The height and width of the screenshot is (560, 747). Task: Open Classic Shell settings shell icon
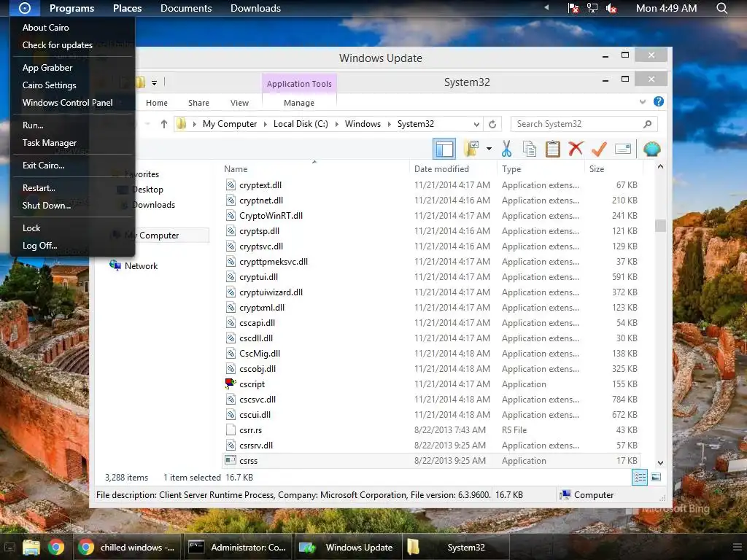pos(651,149)
